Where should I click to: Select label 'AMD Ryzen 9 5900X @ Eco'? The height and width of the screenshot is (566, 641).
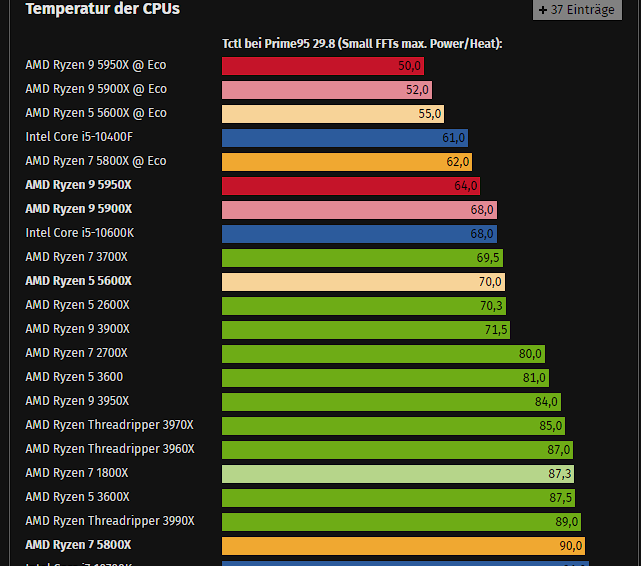96,89
